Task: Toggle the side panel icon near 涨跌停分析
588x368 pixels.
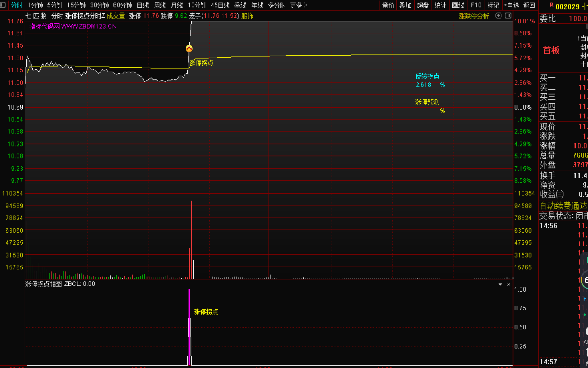Action: click(508, 16)
